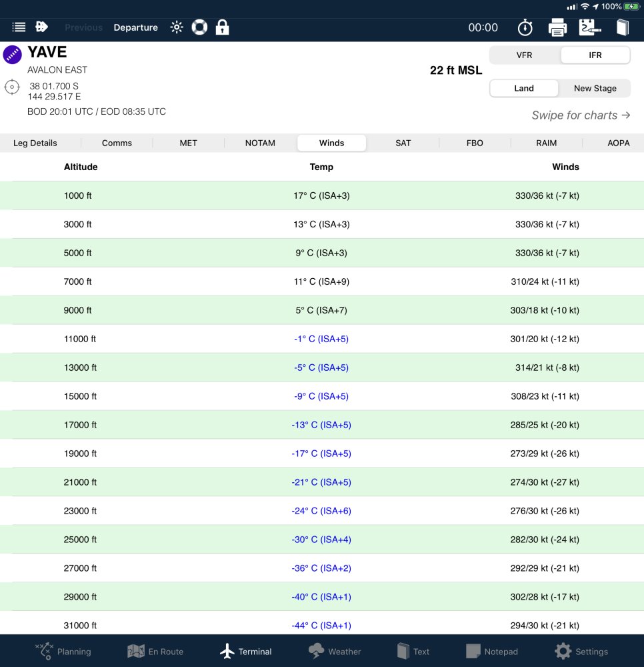Tap the Winds column header
Screen dimensions: 644x667
point(565,167)
